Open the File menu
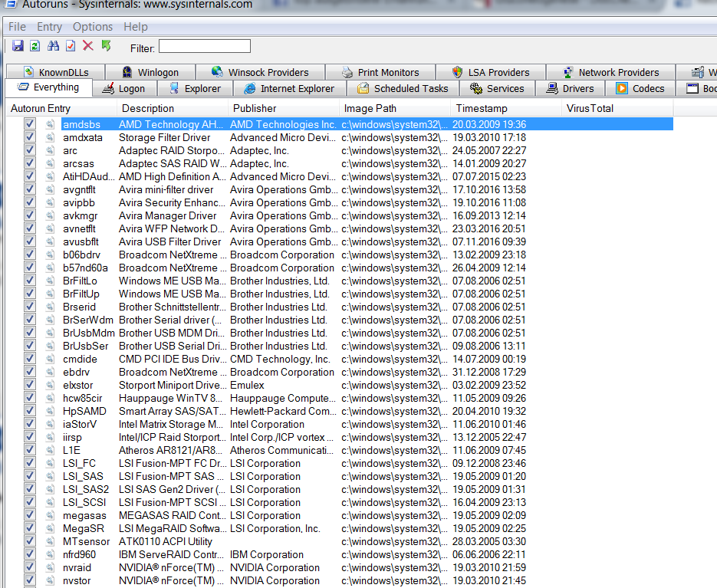 point(18,27)
